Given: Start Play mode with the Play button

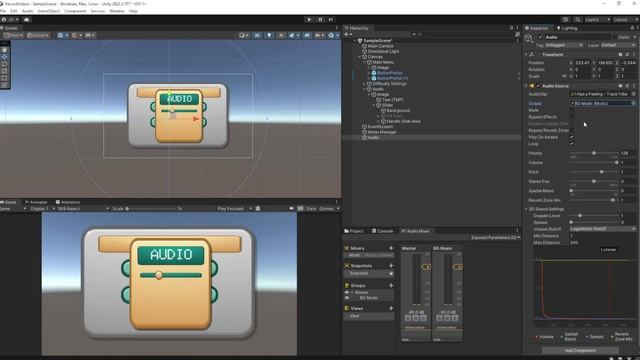Looking at the screenshot, I should point(309,20).
